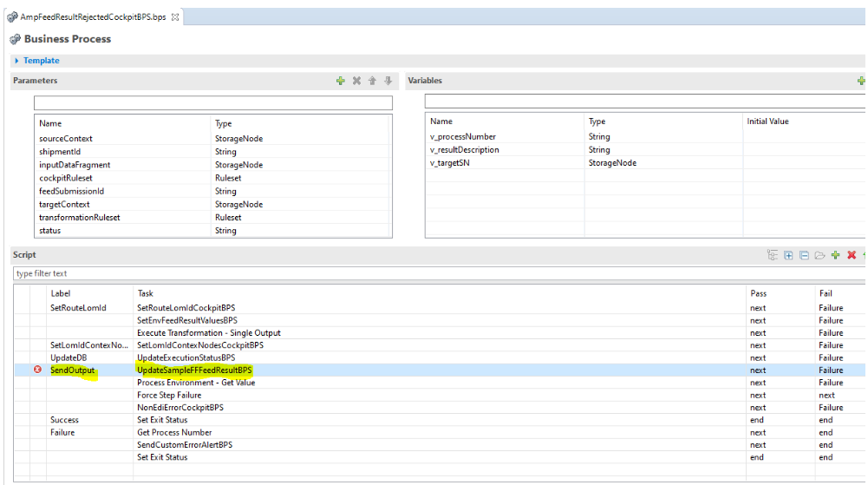868x485 pixels.
Task: Click Script Pass column header
Action: [758, 293]
